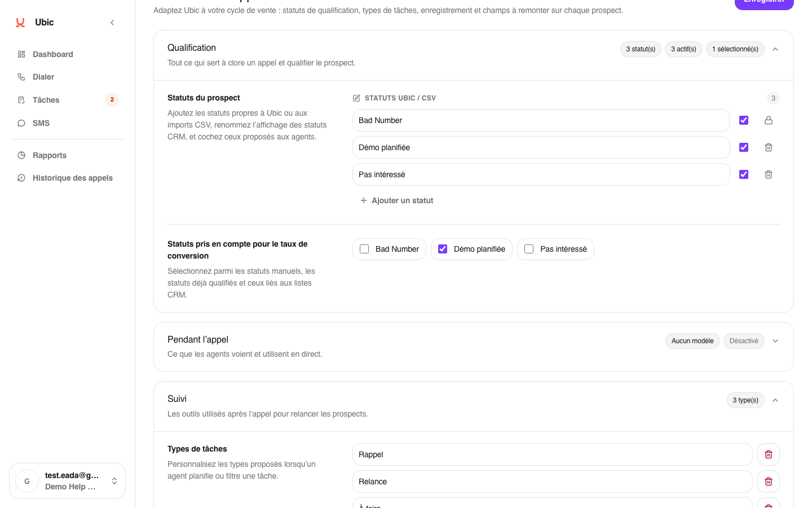The width and height of the screenshot is (812, 508).
Task: Click the Pas intéressé status name field
Action: point(541,174)
